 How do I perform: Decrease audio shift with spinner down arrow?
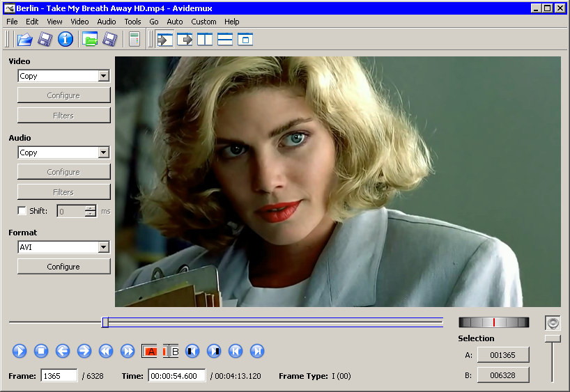point(90,214)
